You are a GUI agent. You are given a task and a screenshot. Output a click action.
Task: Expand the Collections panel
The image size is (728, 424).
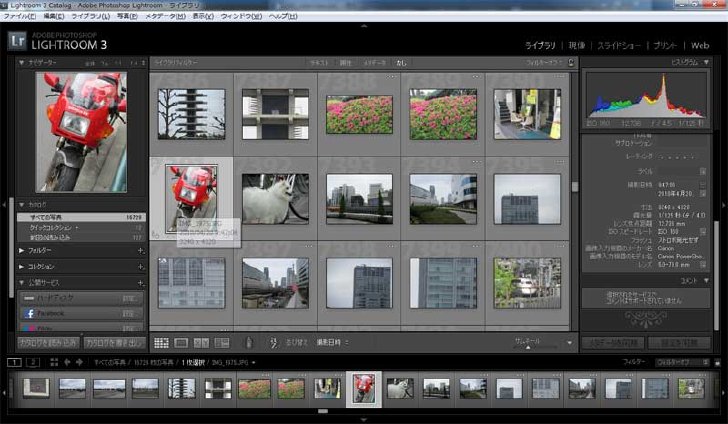tap(21, 267)
